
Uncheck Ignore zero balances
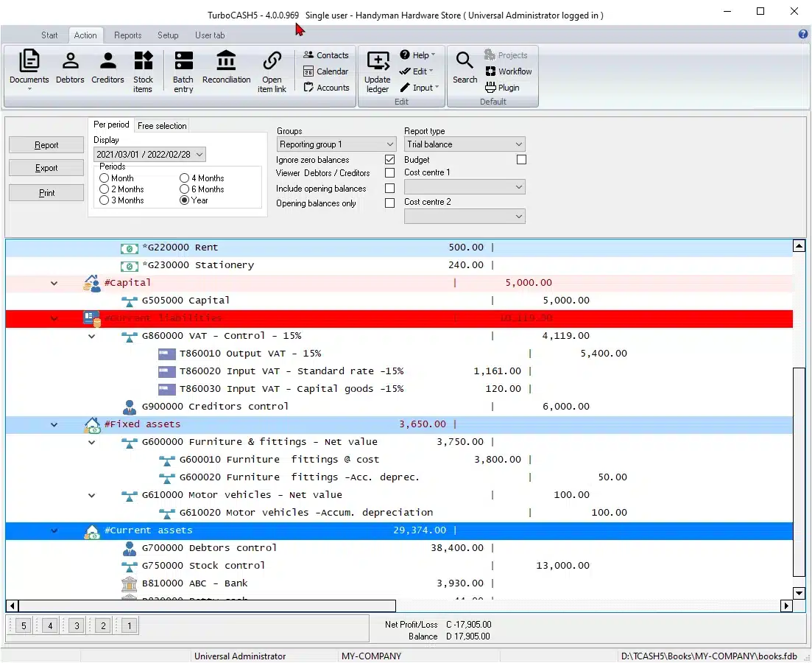pyautogui.click(x=389, y=159)
